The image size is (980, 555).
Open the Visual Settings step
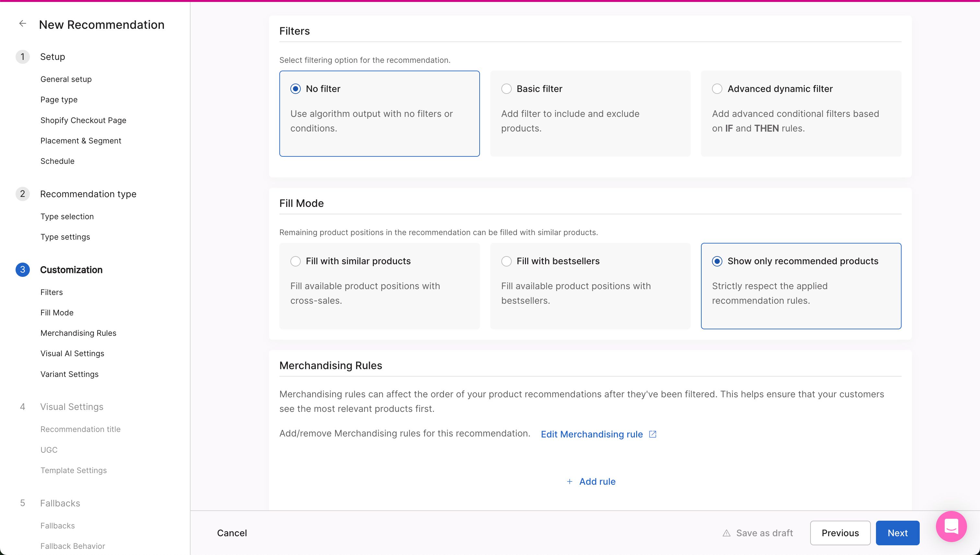point(72,406)
